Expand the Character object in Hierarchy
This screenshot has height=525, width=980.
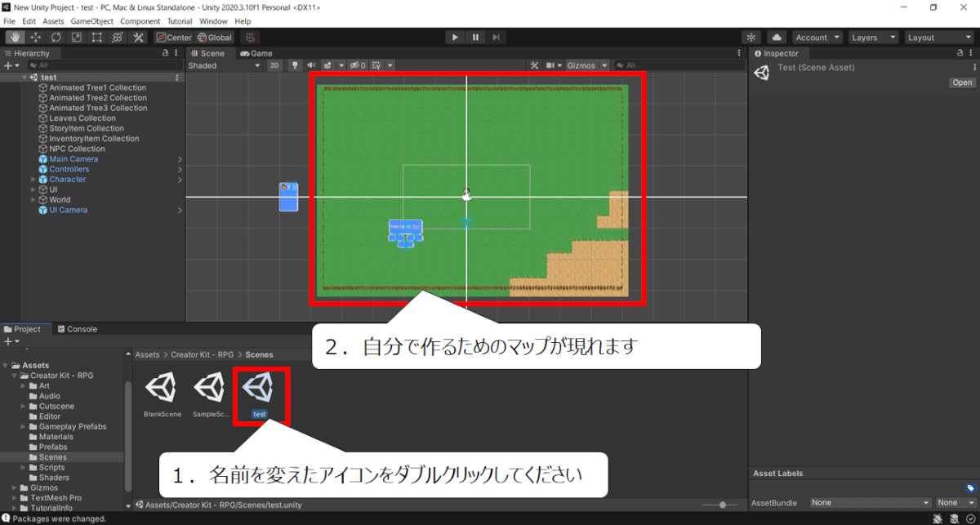(x=33, y=180)
